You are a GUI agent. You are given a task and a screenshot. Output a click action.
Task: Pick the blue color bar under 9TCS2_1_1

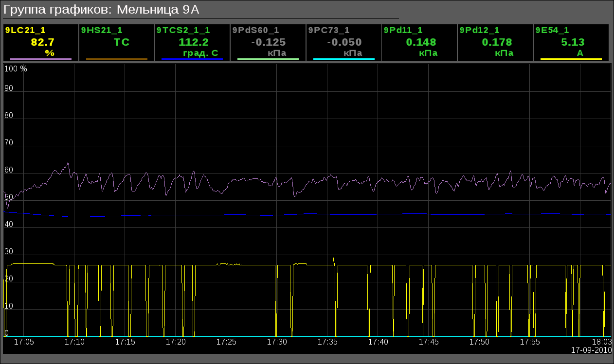click(x=192, y=59)
